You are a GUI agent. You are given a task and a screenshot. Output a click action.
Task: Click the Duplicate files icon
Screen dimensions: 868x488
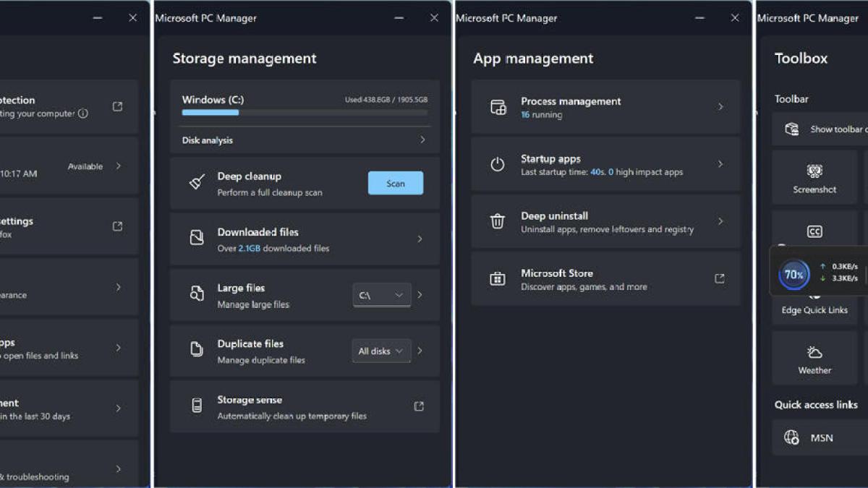(x=197, y=350)
